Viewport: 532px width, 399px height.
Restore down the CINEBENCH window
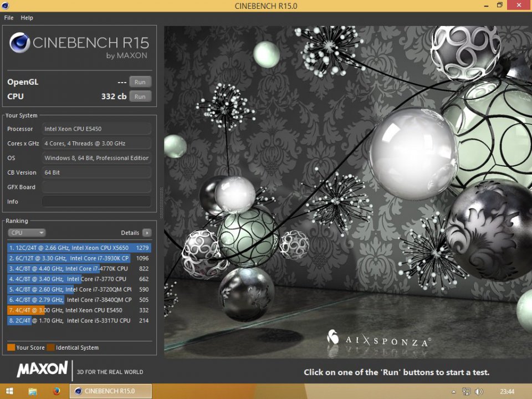499,5
